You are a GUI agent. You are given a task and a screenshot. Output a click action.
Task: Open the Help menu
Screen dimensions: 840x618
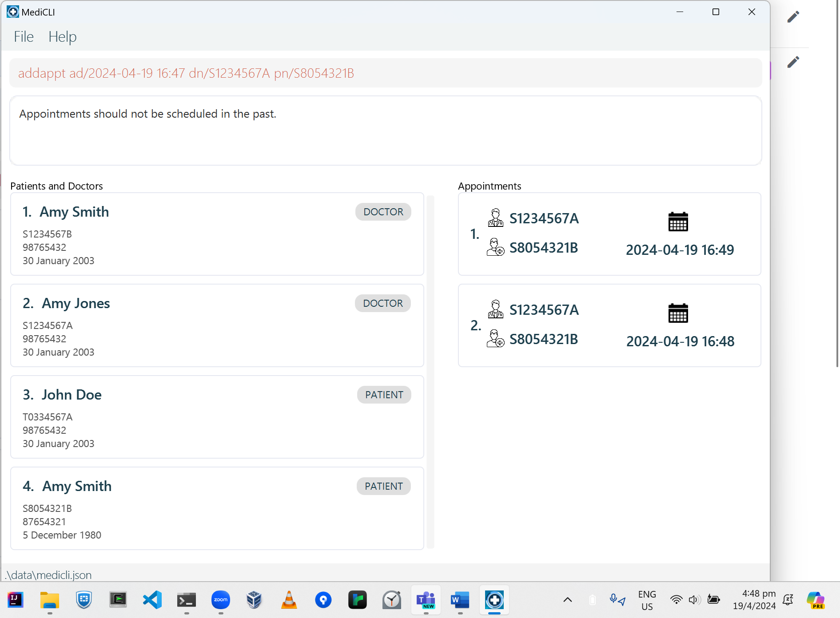[x=63, y=37]
